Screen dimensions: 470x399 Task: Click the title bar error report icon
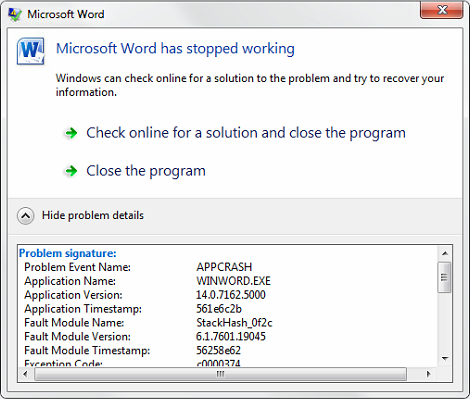pyautogui.click(x=15, y=14)
